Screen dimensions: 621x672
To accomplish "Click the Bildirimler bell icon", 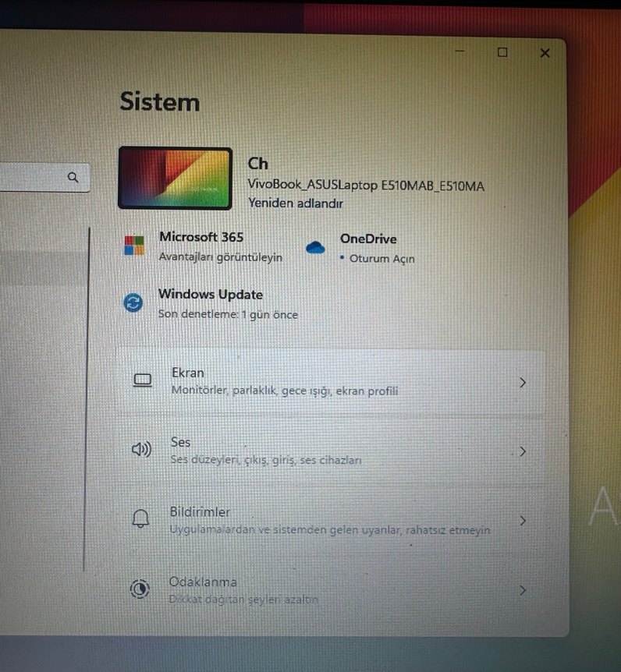I will coord(140,518).
